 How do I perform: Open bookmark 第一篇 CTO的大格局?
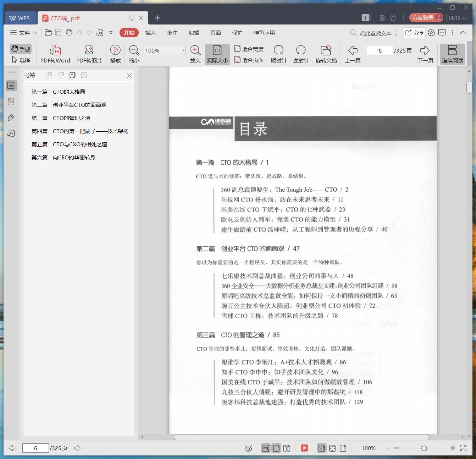tap(58, 92)
